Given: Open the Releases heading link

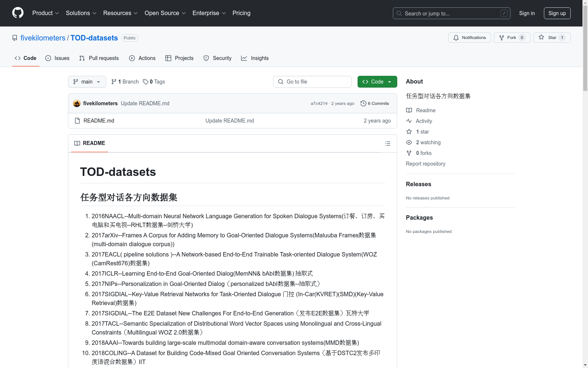Looking at the screenshot, I should point(419,184).
